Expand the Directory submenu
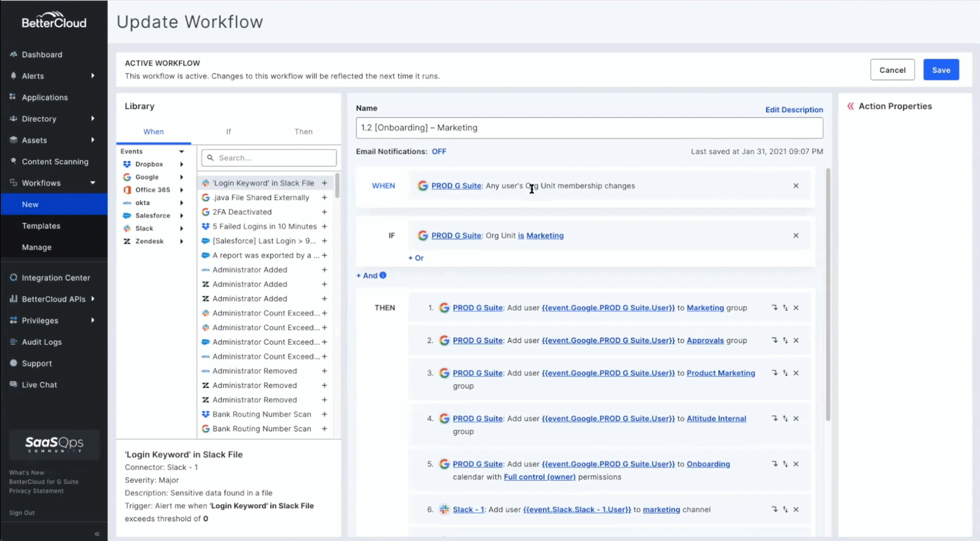Viewport: 980px width, 541px height. [x=93, y=118]
